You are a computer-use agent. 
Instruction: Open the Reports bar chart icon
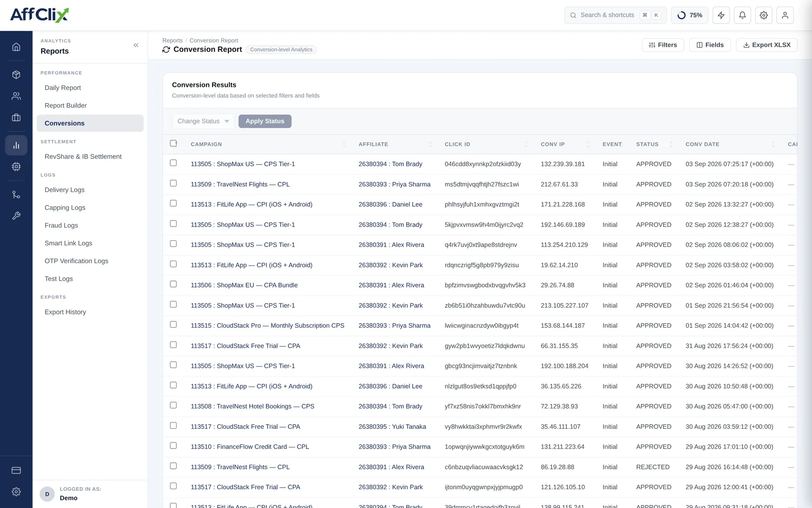(x=16, y=145)
